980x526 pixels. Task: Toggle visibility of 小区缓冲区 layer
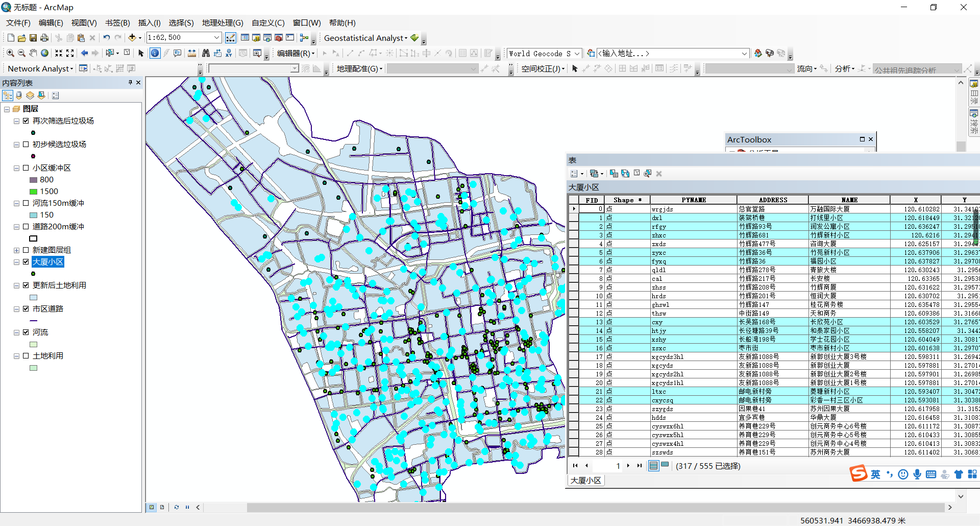tap(26, 168)
